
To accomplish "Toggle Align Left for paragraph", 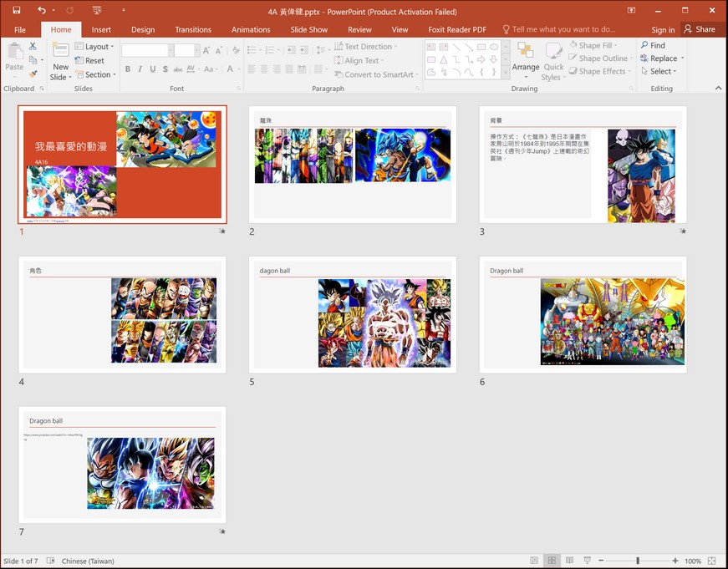I will (252, 69).
